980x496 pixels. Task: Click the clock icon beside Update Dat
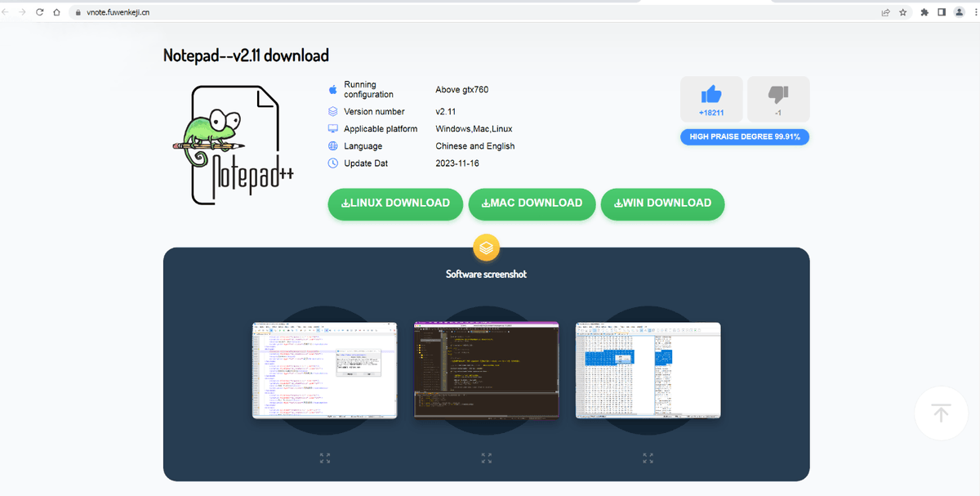click(x=332, y=163)
